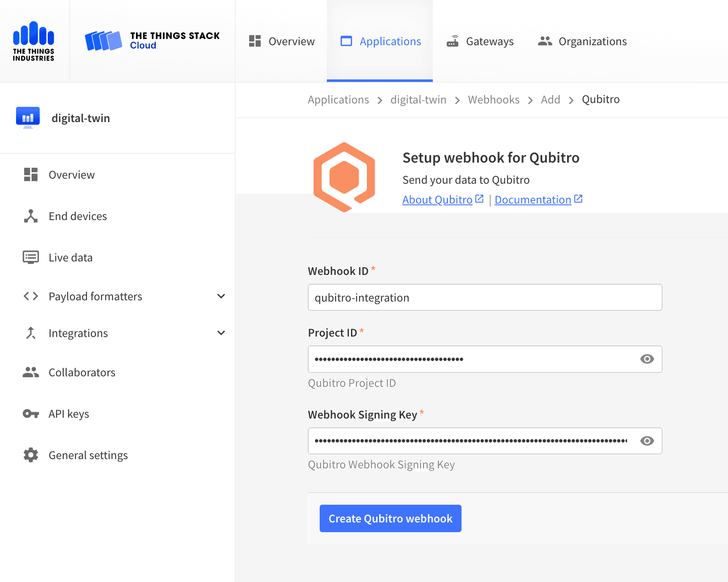728x582 pixels.
Task: Click the "Qubitro Project ID" hint text
Action: [x=352, y=383]
